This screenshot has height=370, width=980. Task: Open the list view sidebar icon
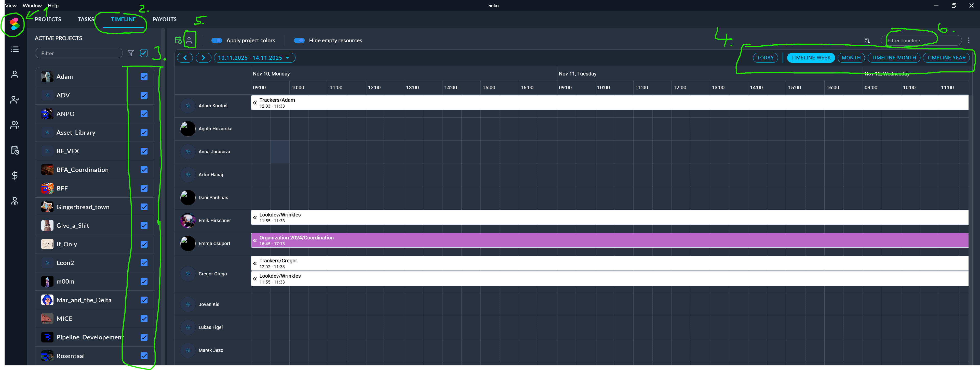click(x=15, y=49)
